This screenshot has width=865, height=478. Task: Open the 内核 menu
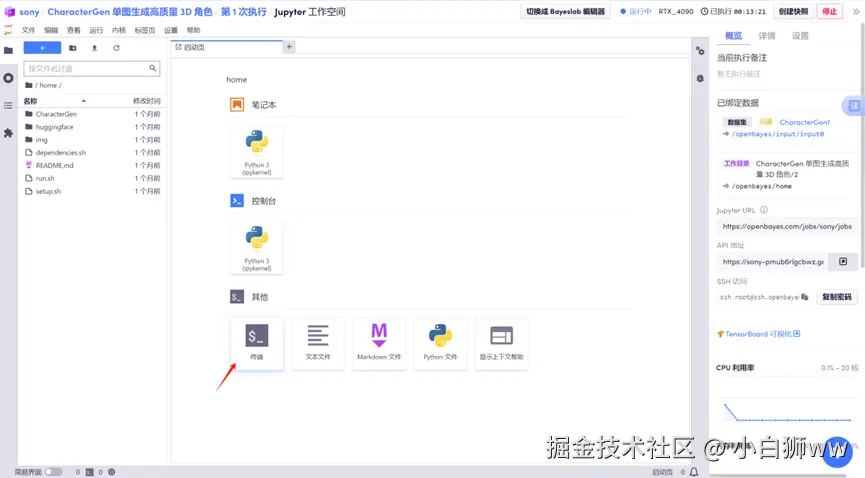[x=119, y=30]
